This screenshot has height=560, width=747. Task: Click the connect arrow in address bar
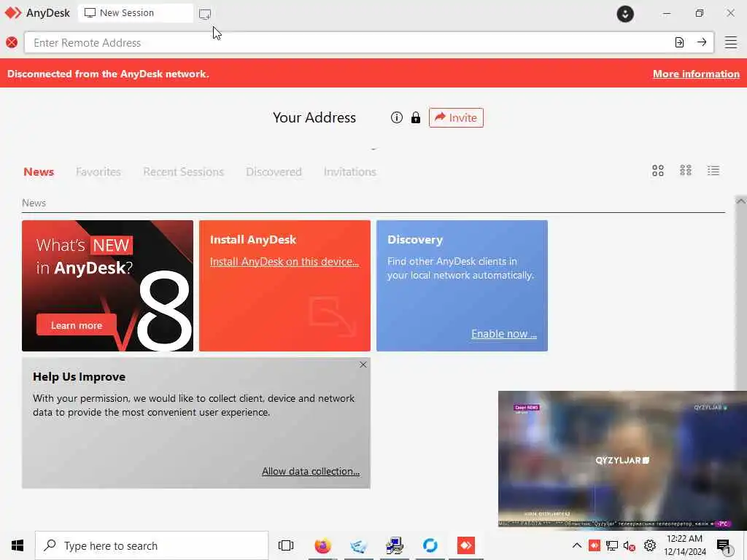click(x=702, y=42)
